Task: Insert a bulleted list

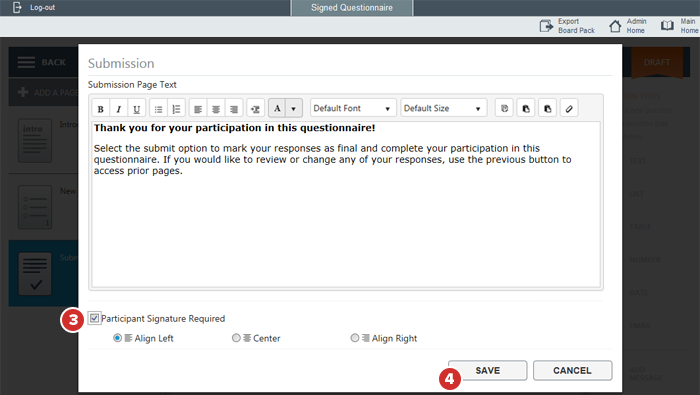Action: tap(158, 108)
